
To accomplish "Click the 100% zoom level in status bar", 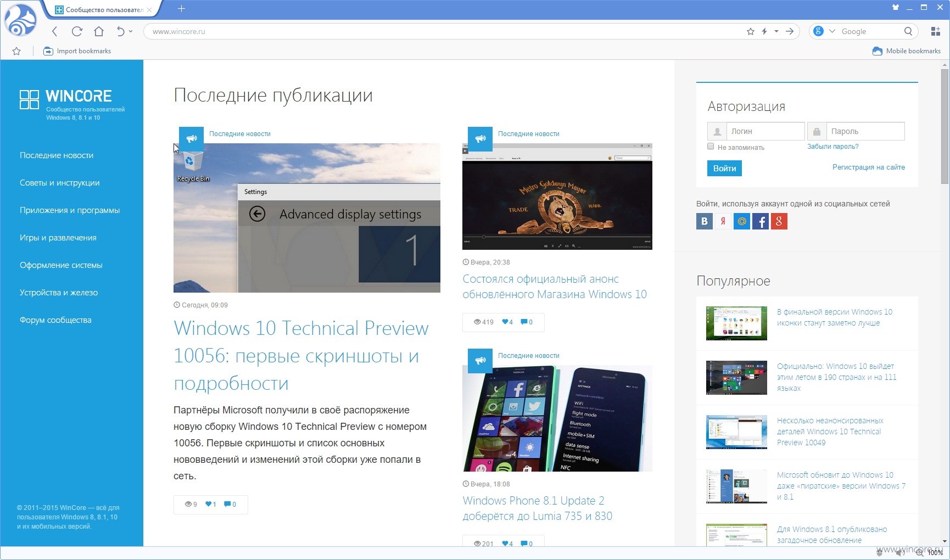I will pyautogui.click(x=935, y=553).
